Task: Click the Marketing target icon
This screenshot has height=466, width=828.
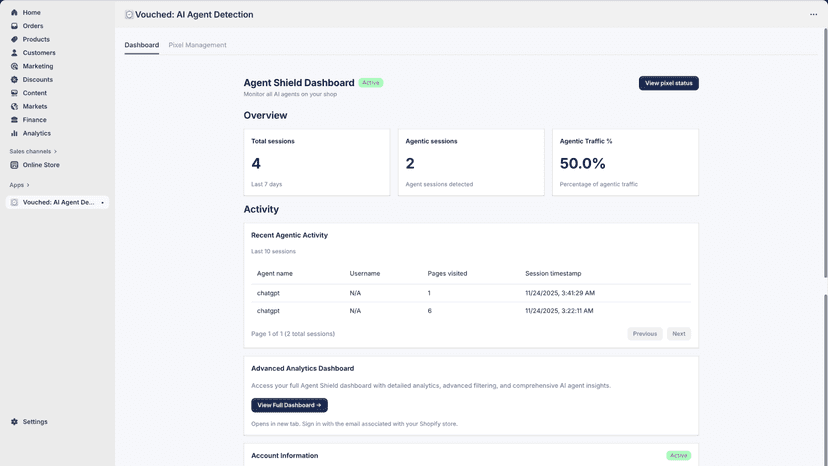Action: [x=14, y=66]
